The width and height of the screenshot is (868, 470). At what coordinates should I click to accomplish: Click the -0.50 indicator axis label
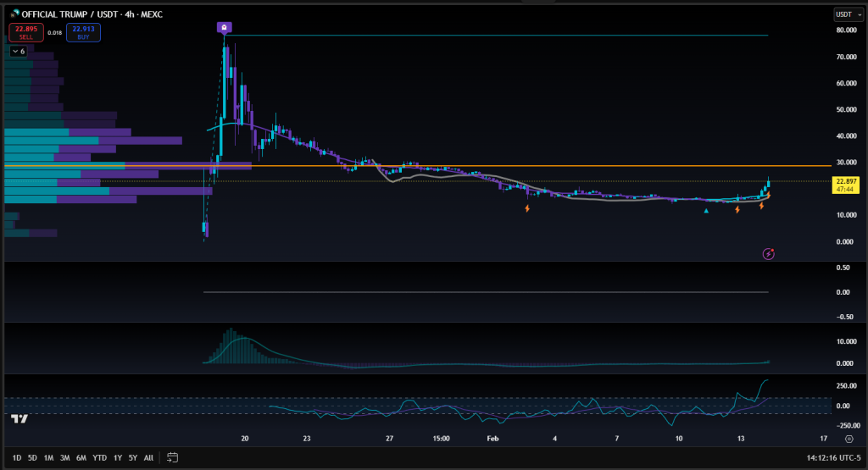(x=845, y=317)
